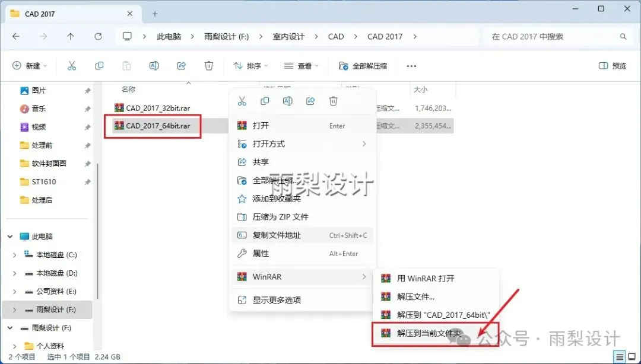Screen dimensions: 641x364
Task: Click 室内设计 in the address breadcrumb
Action: pos(288,36)
